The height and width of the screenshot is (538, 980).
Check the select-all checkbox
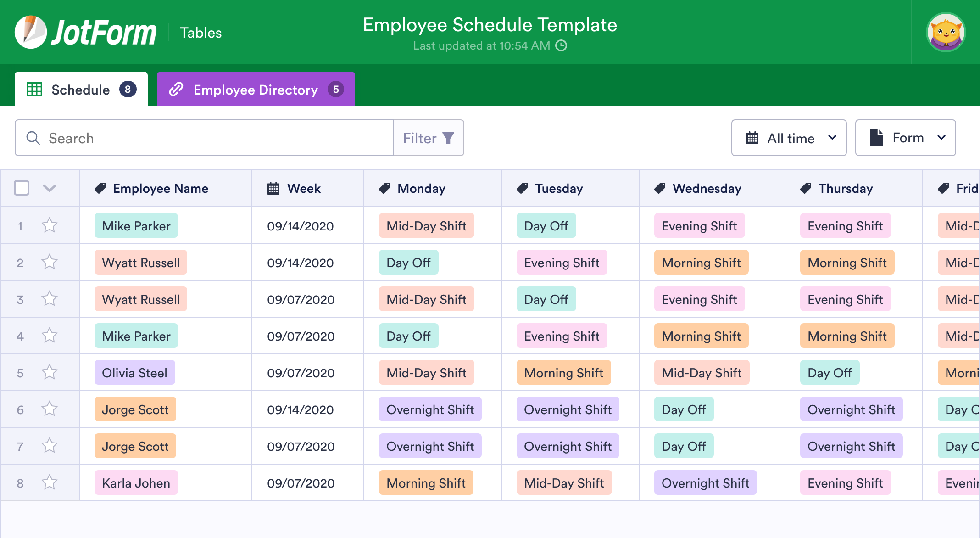coord(22,188)
